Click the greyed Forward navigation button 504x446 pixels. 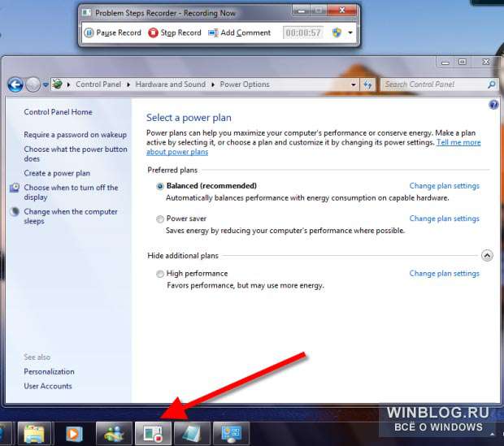tap(33, 84)
